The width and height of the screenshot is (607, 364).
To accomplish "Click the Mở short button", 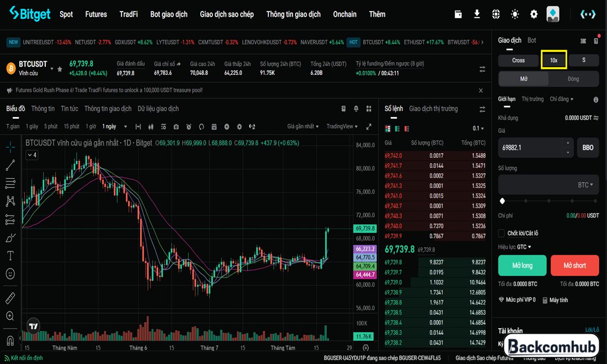I will pos(574,265).
